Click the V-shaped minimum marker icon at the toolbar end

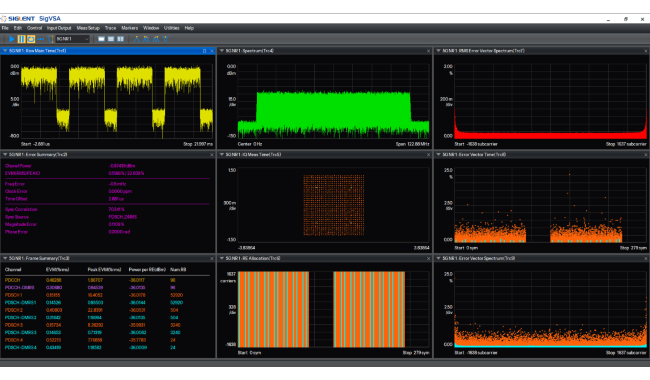click(x=165, y=39)
